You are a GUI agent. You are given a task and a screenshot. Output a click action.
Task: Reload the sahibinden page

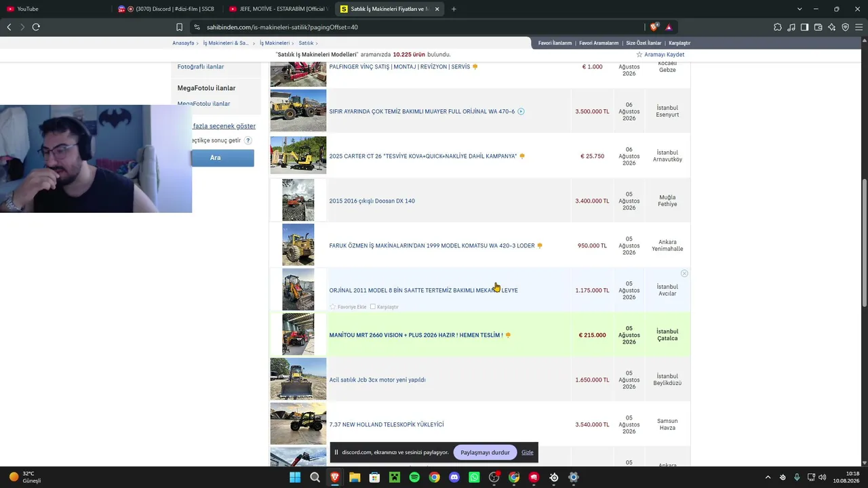pos(36,27)
